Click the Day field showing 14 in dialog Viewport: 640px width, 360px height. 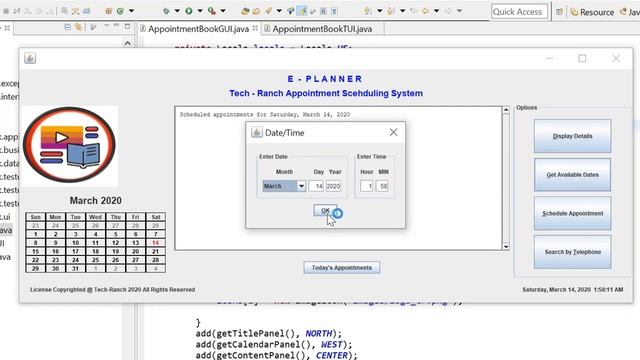[x=316, y=186]
